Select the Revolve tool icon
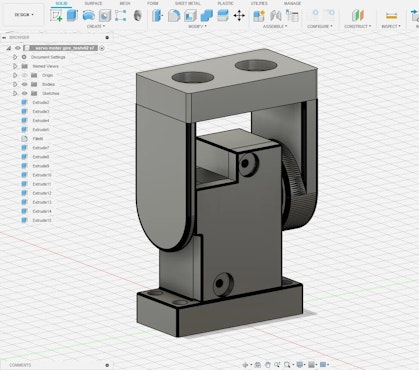Screen dimensions: 419x370 [89, 15]
